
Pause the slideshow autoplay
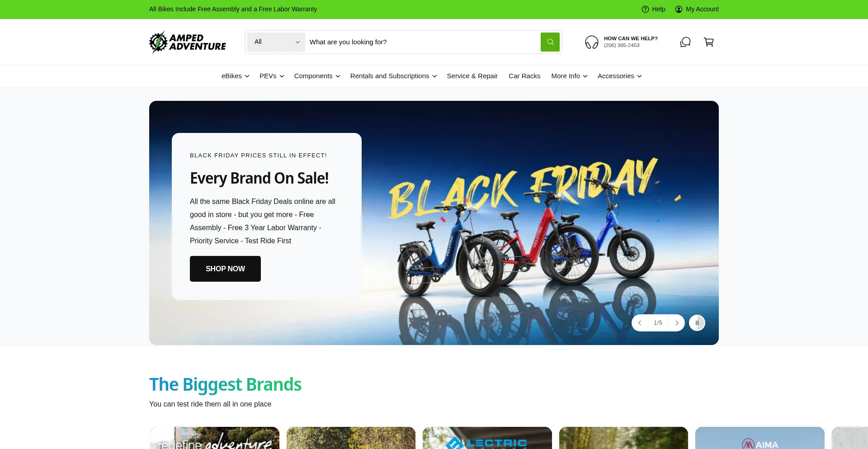coord(697,323)
